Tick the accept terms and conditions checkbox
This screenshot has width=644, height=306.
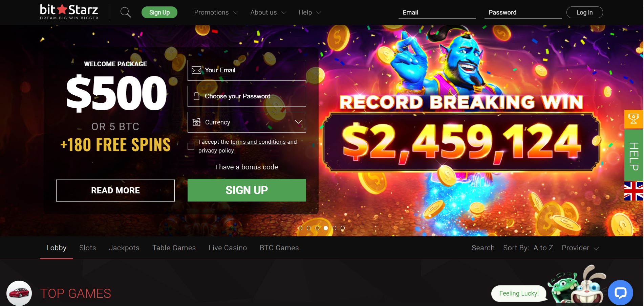[x=191, y=146]
